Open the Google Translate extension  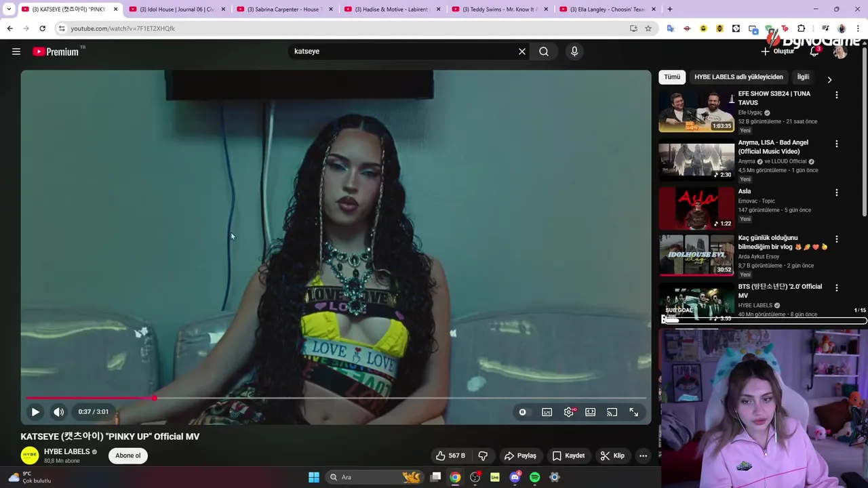[671, 28]
